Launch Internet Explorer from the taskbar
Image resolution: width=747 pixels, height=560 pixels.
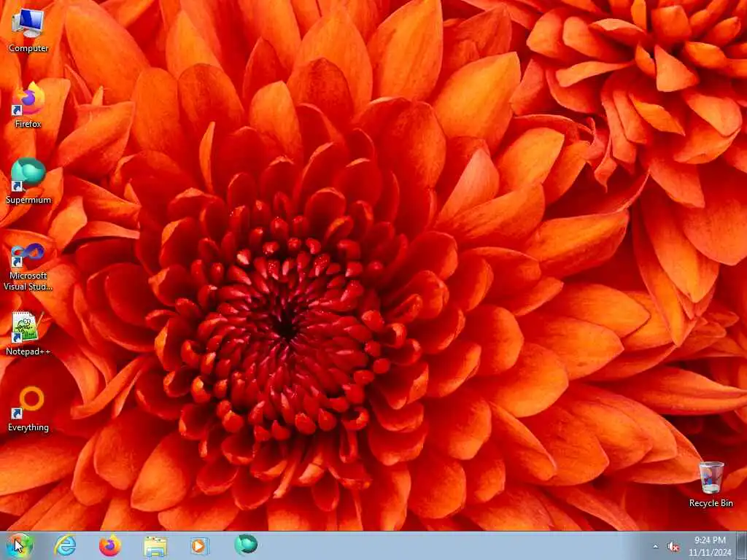65,545
